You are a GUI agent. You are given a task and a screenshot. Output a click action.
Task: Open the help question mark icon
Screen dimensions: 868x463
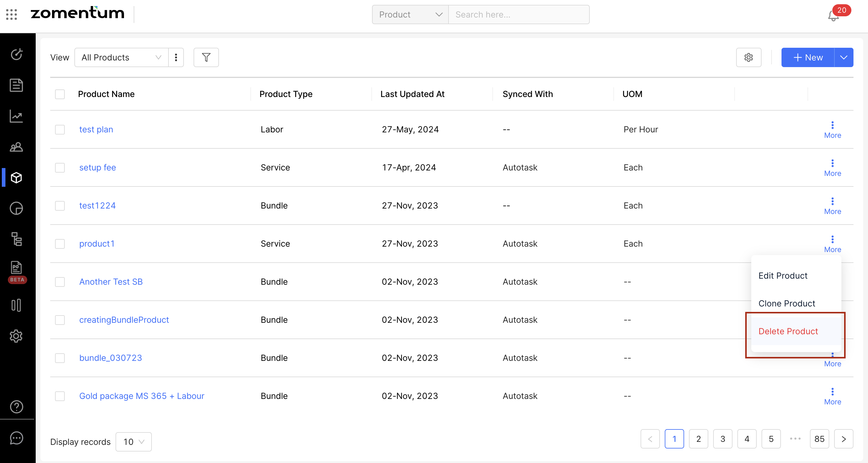pos(16,407)
